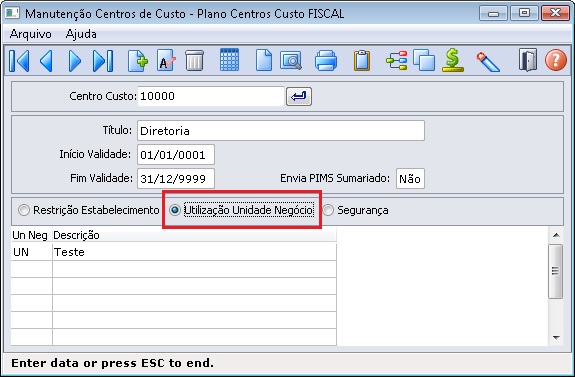
Task: Open the hierarchy tree structure icon
Action: point(397,61)
